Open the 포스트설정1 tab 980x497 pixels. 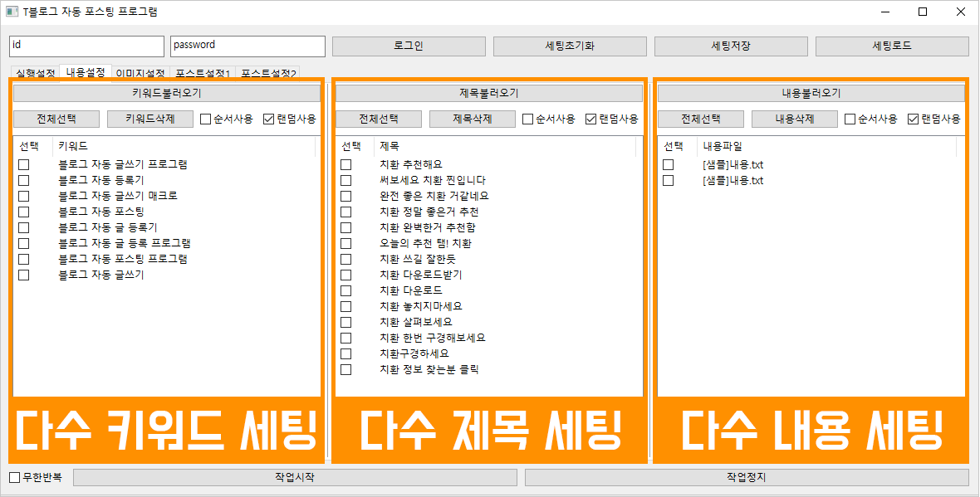coord(203,74)
